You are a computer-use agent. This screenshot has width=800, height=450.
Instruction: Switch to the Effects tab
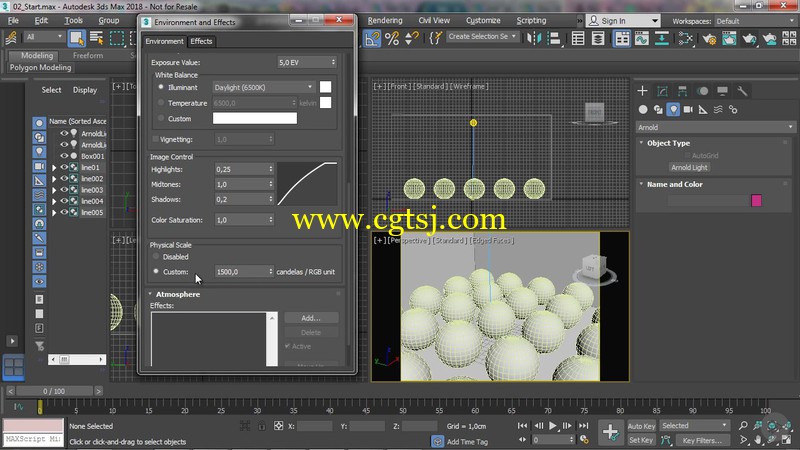(201, 41)
